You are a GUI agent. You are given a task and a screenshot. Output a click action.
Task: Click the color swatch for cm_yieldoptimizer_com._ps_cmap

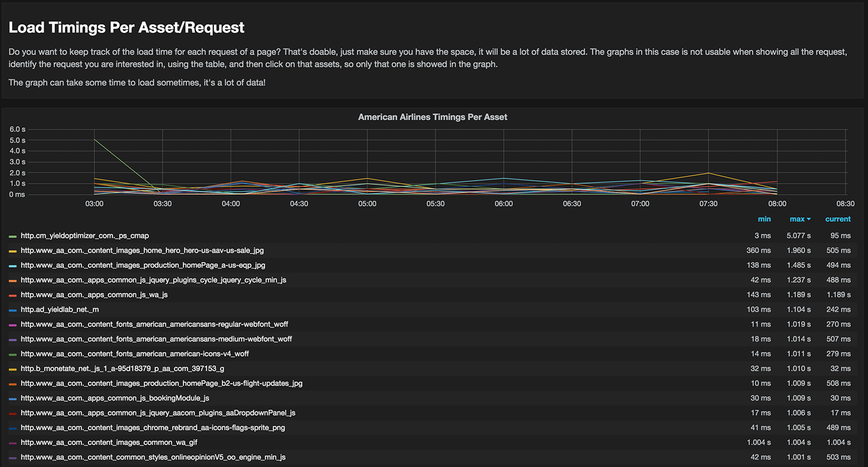coord(13,236)
